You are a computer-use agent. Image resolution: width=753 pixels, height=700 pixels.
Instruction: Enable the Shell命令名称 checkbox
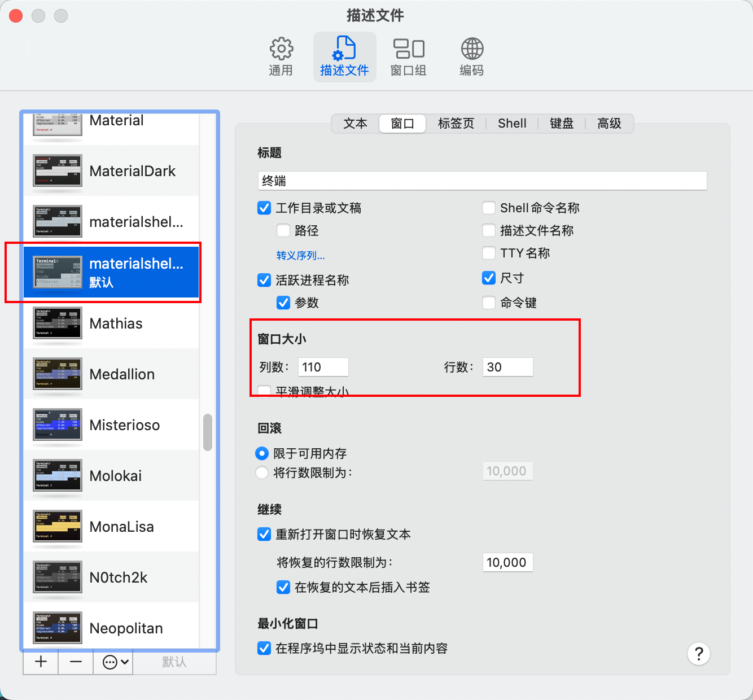pos(489,208)
